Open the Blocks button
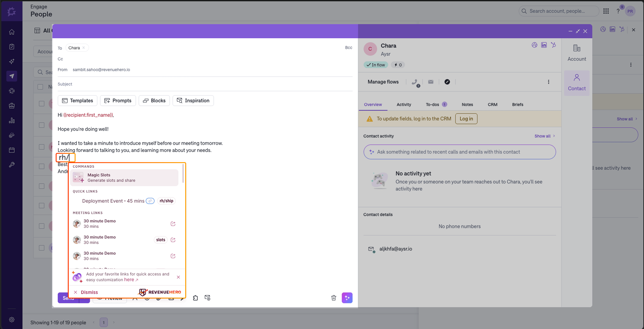This screenshot has width=644, height=329. coord(154,101)
